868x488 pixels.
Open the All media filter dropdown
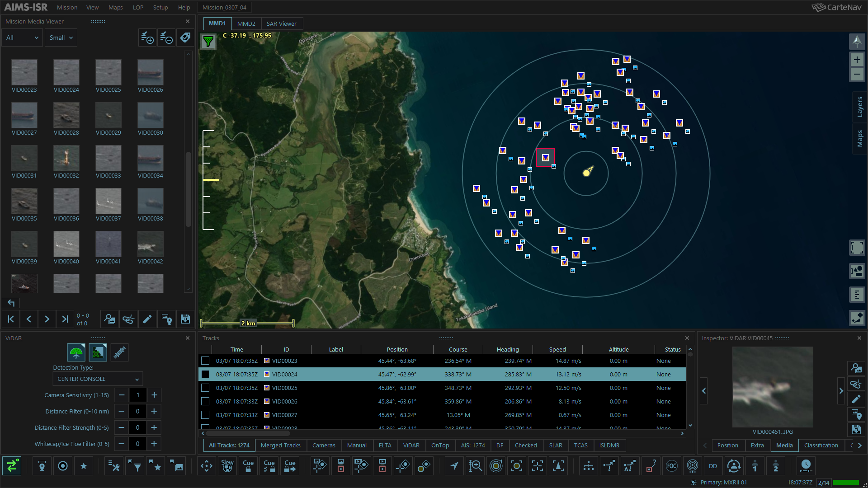tap(23, 38)
